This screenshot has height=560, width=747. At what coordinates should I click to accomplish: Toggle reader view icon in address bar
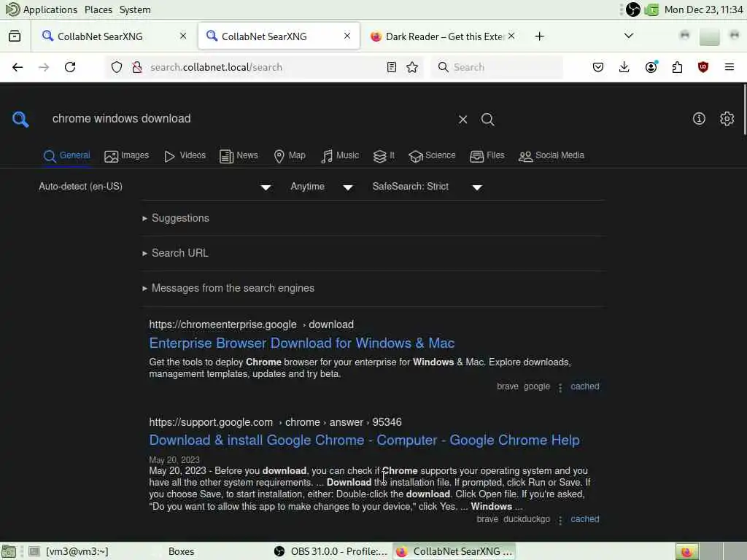(392, 67)
